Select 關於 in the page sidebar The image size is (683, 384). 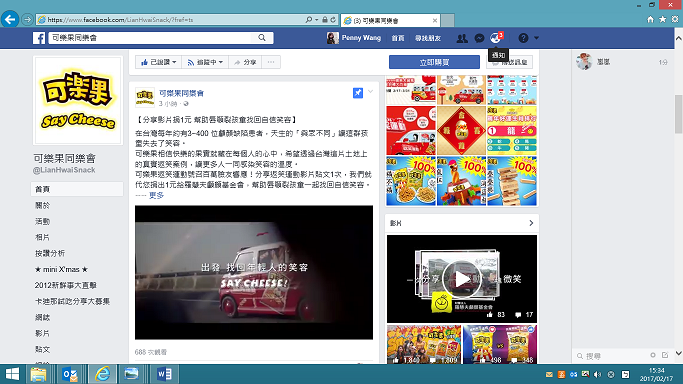[43, 205]
